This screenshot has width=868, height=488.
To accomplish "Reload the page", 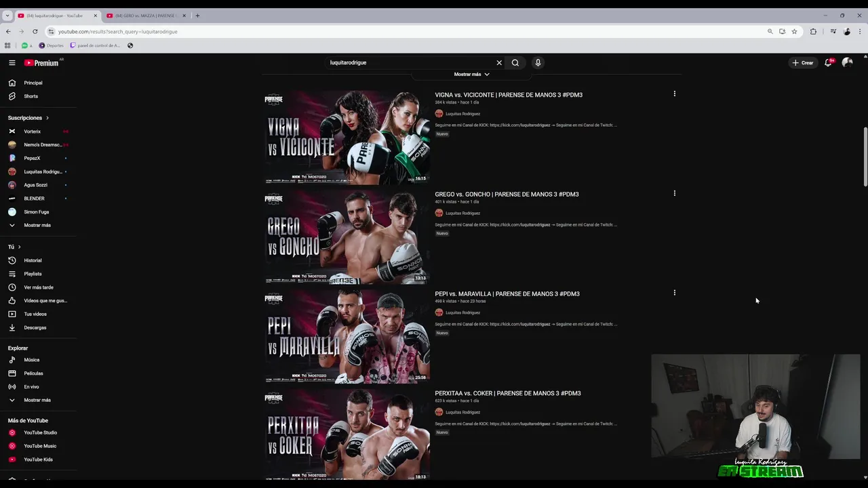I will (x=35, y=31).
